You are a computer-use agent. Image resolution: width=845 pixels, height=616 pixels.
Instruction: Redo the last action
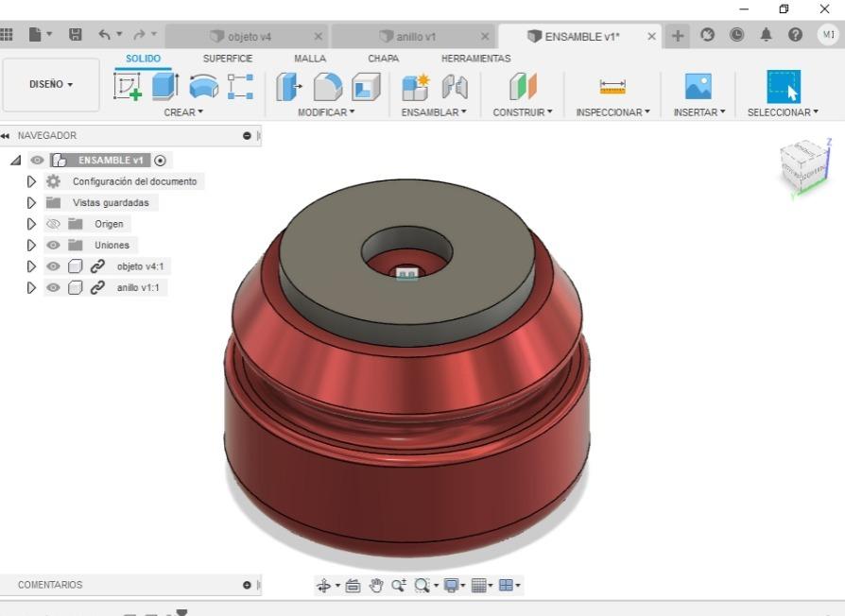tap(139, 35)
